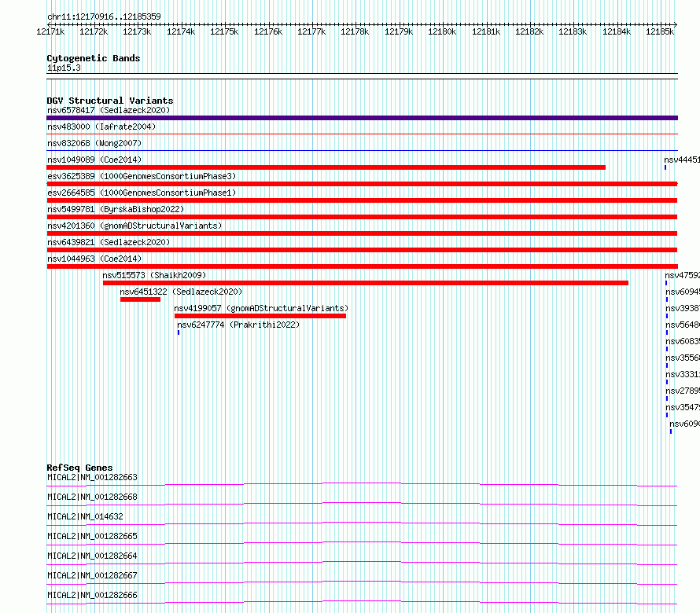Click the DGV Structural Variants track title
Viewport: 700px width, 613px height.
click(x=110, y=101)
